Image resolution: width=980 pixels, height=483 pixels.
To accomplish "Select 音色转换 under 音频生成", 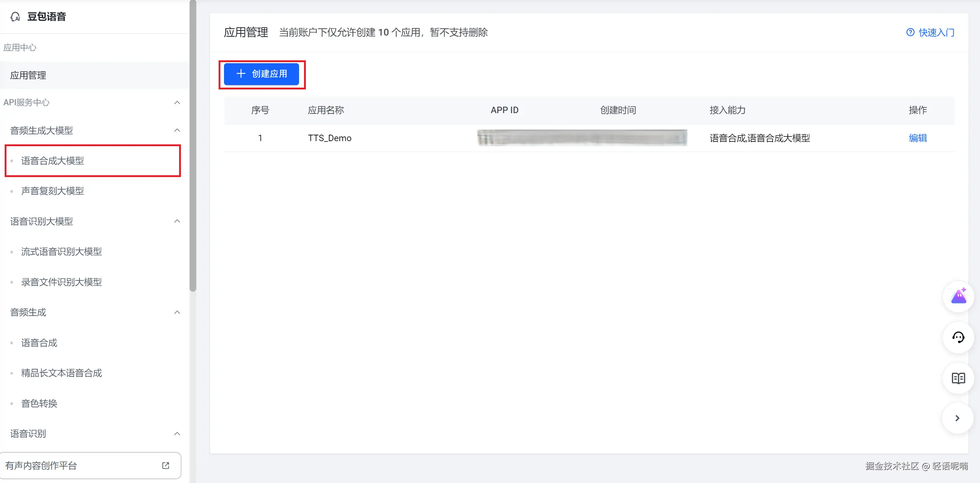I will (x=39, y=403).
